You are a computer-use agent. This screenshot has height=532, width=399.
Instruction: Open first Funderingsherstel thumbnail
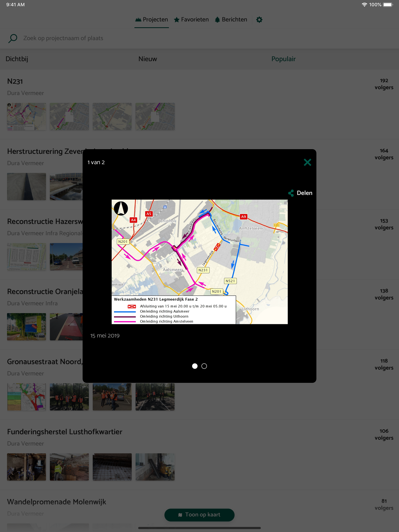[x=26, y=467]
